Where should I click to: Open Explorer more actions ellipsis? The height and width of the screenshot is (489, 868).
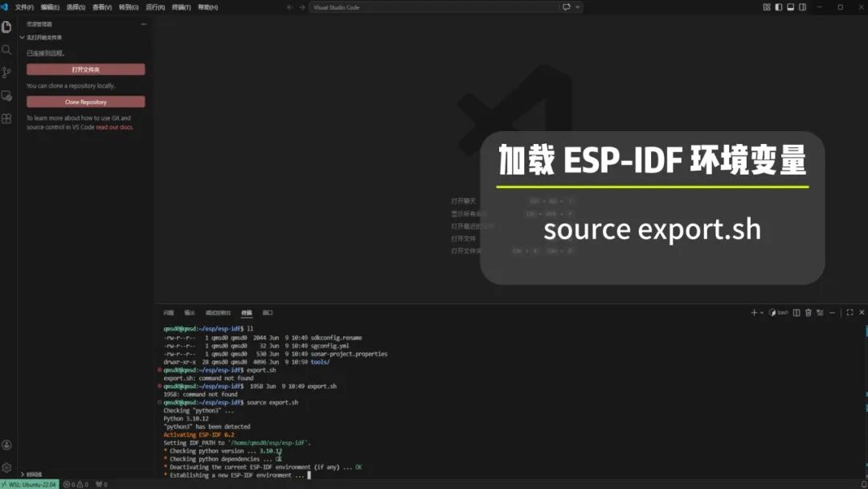point(143,24)
